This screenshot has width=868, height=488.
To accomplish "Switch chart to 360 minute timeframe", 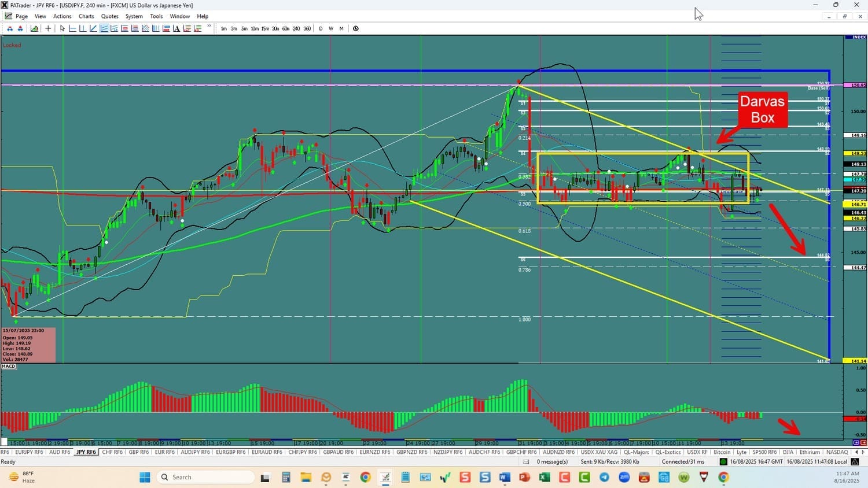I will (x=307, y=28).
